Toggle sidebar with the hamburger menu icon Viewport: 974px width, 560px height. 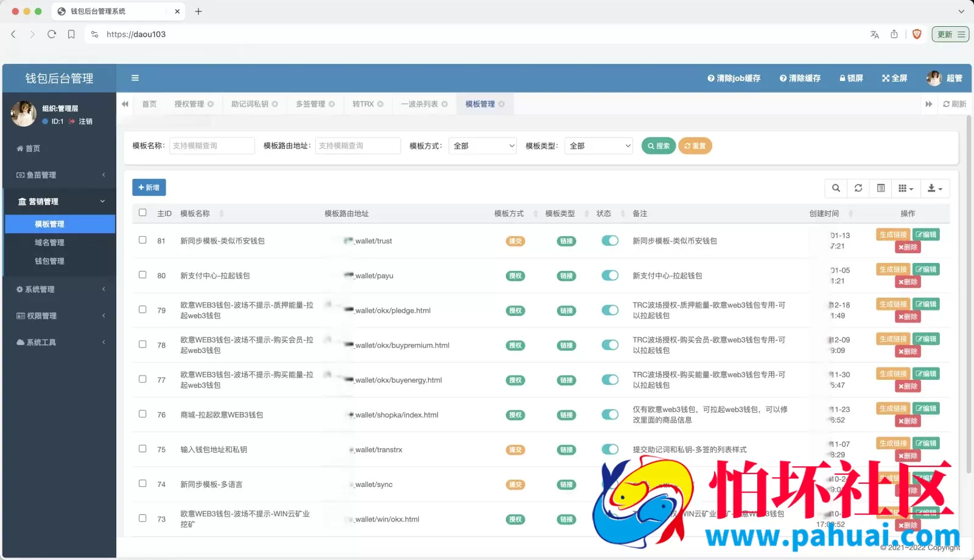[x=135, y=78]
